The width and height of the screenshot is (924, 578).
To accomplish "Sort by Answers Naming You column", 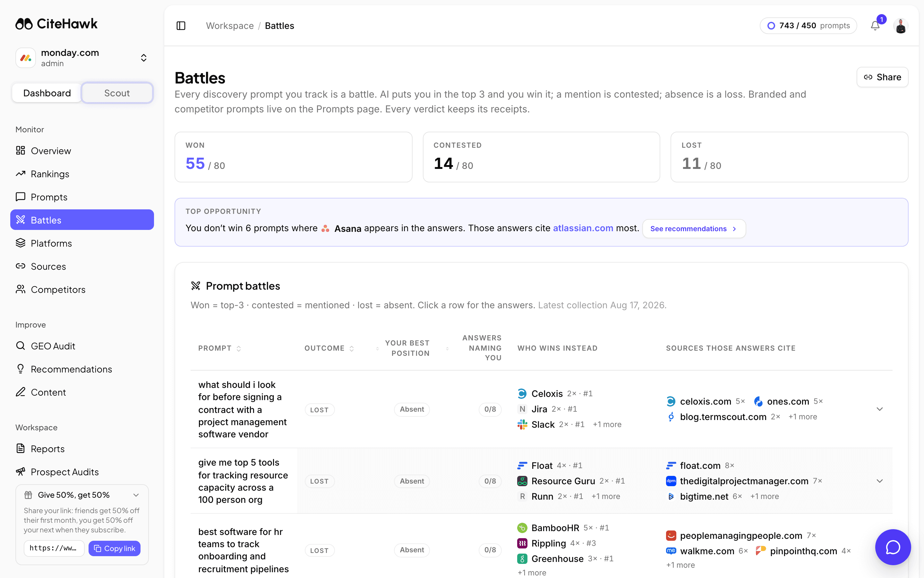I will [x=474, y=348].
